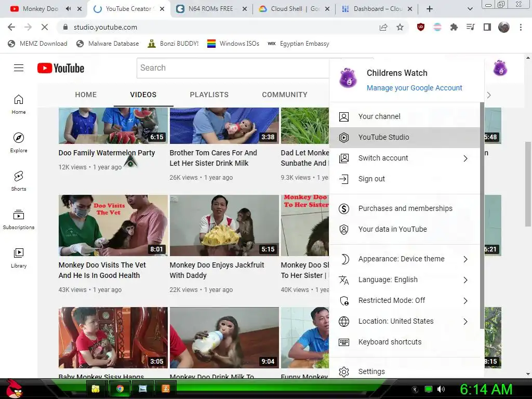This screenshot has width=532, height=399.
Task: Go back with the browser back arrow
Action: (x=11, y=27)
